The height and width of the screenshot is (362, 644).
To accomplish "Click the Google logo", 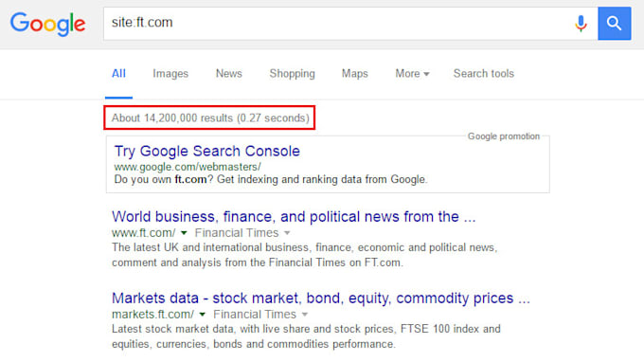I will [47, 24].
